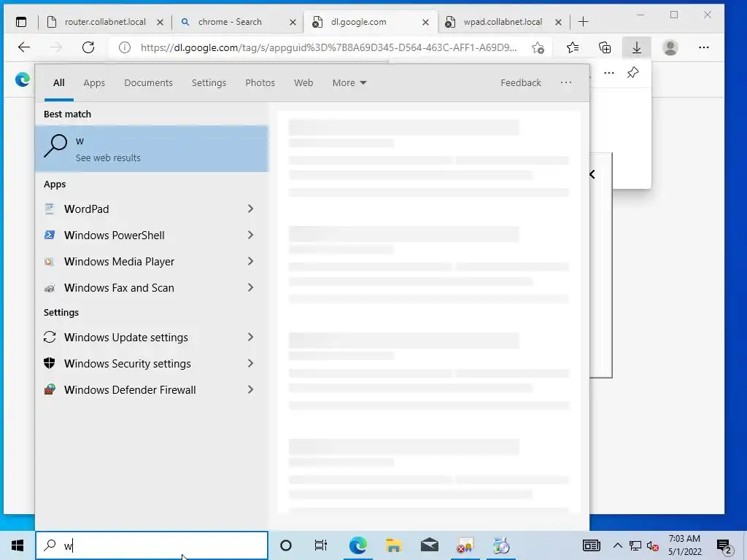Open touch keyboard tray icon
Viewport: 747px width, 560px height.
591,545
